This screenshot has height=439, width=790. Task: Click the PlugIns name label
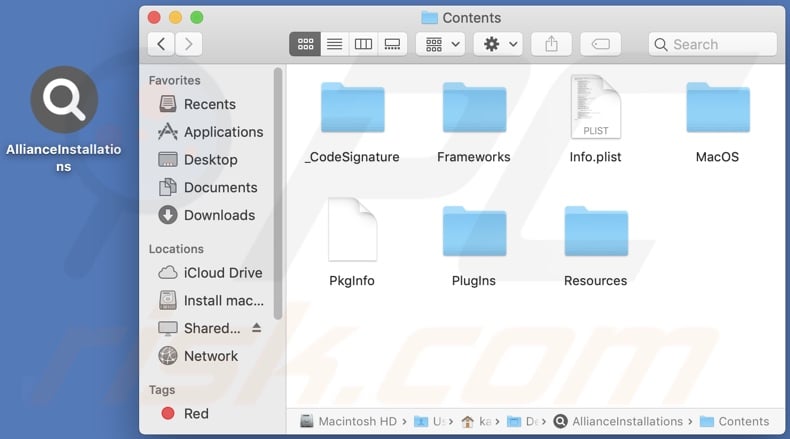click(x=474, y=281)
